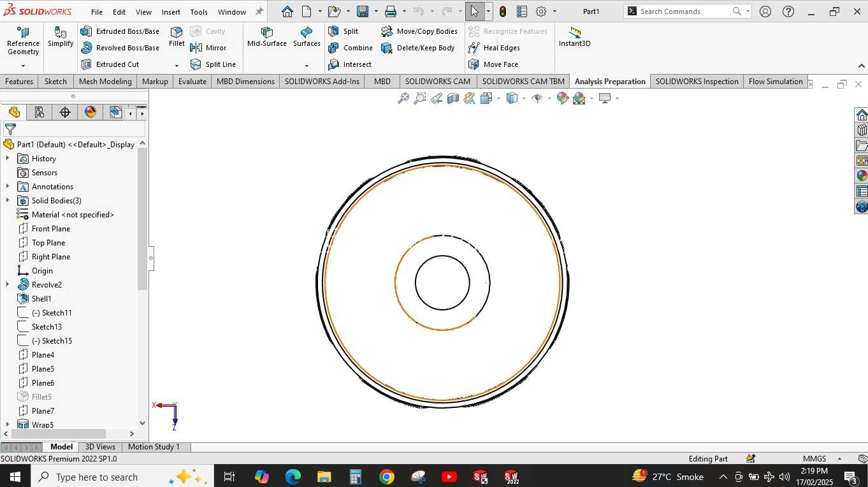Expand the Solid Bodies(3) folder
868x487 pixels.
pos(8,201)
